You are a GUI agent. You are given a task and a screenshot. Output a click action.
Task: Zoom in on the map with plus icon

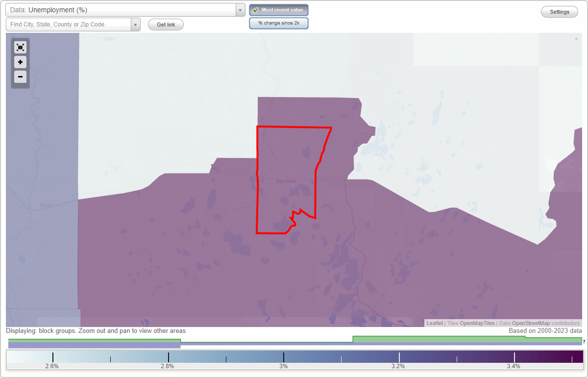click(20, 62)
